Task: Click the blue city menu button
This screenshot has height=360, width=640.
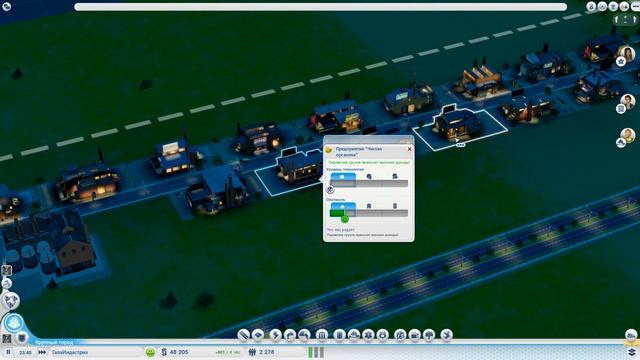Action: coord(14,323)
